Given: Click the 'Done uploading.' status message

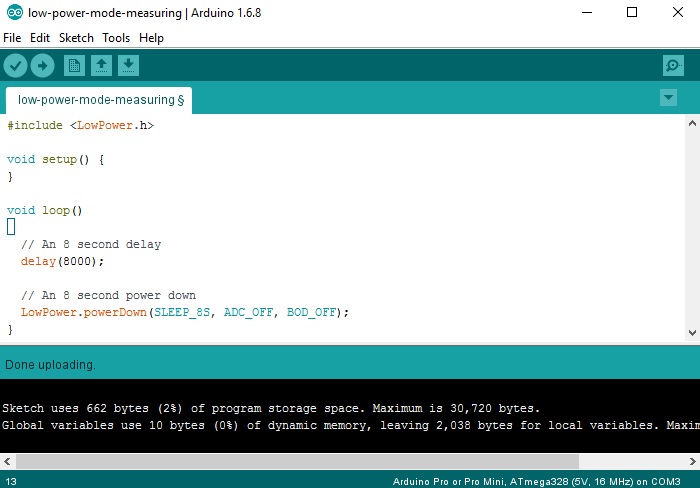Looking at the screenshot, I should click(x=50, y=365).
